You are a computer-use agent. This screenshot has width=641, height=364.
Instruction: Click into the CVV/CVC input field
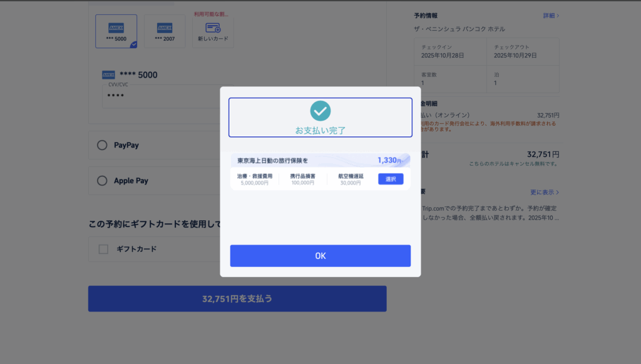162,96
